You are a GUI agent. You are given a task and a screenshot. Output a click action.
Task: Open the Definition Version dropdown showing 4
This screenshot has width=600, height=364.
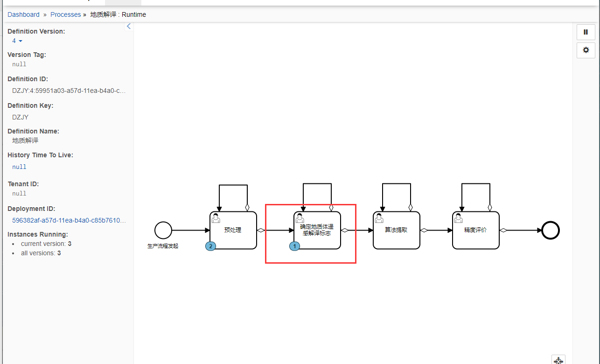tap(16, 41)
